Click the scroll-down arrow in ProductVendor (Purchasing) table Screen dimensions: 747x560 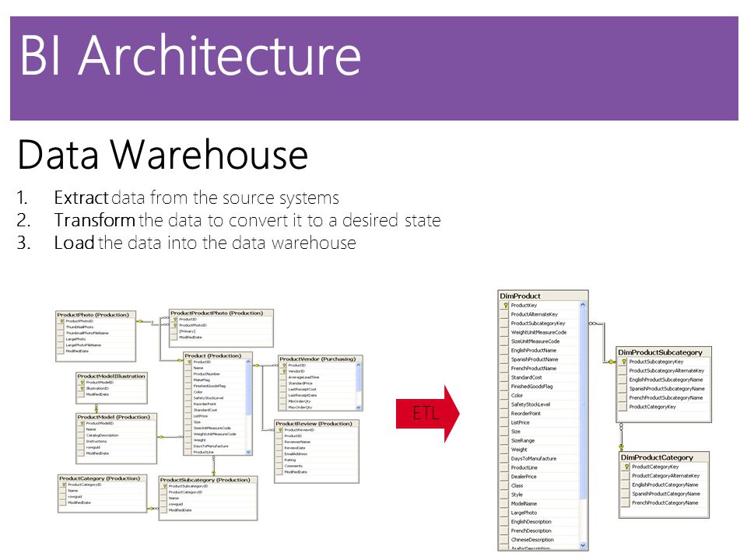(359, 408)
